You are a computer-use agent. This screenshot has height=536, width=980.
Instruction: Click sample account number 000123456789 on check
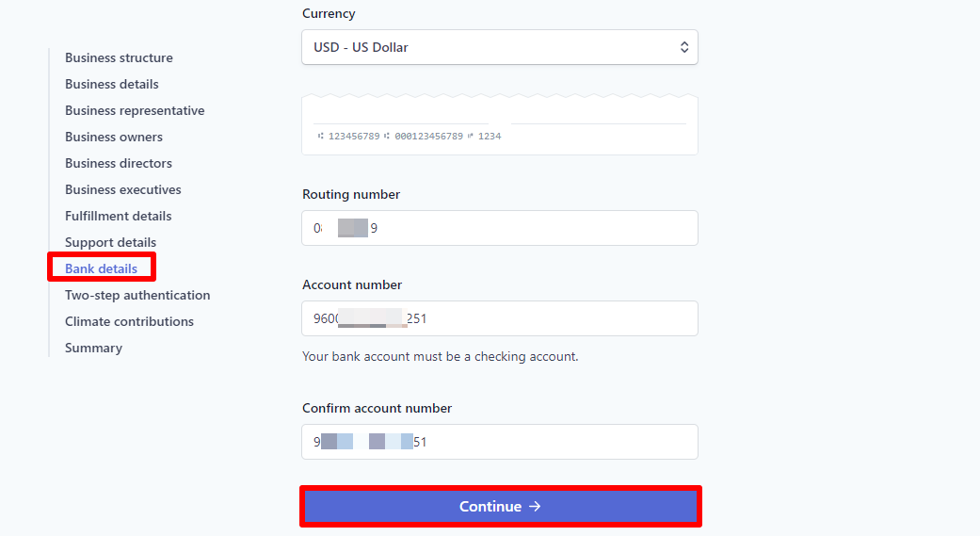[x=428, y=137]
